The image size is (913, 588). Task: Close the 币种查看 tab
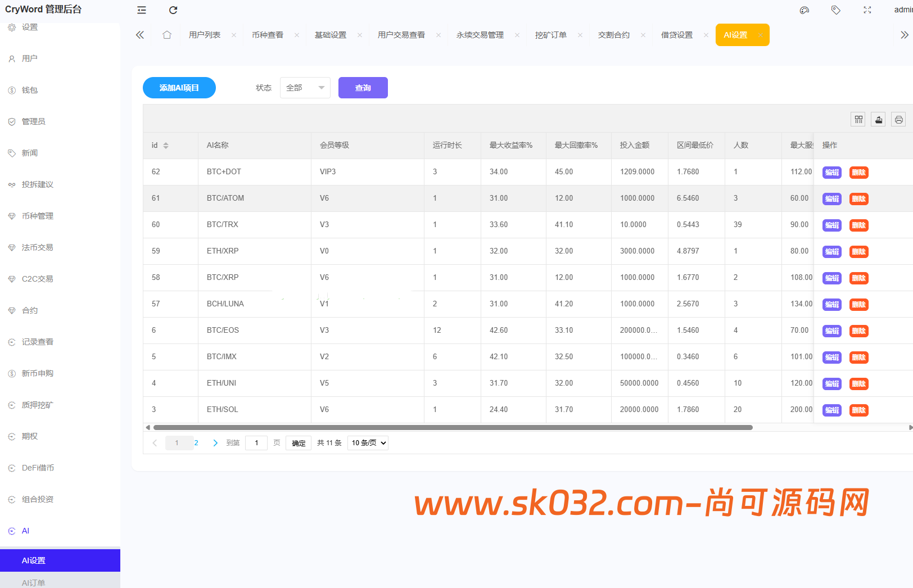pyautogui.click(x=297, y=35)
